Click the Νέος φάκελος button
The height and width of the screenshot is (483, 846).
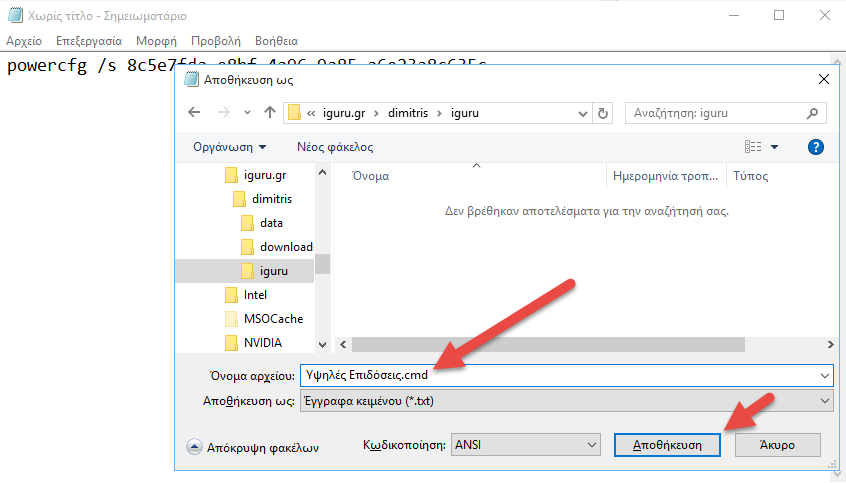pyautogui.click(x=335, y=147)
